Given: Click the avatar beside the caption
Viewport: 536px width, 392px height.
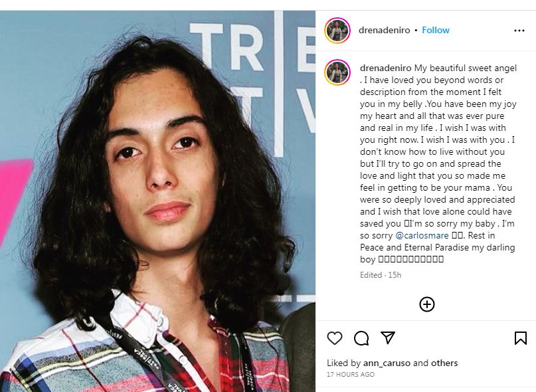Looking at the screenshot, I should point(337,72).
